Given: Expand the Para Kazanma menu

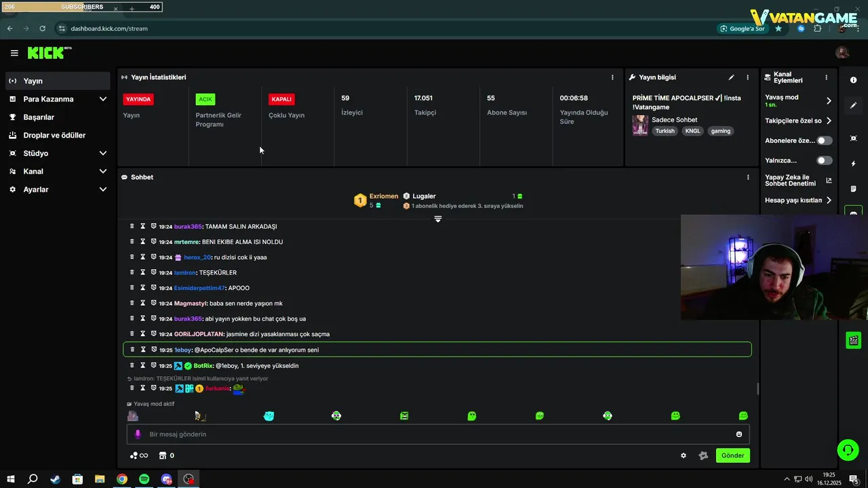Looking at the screenshot, I should coord(103,99).
